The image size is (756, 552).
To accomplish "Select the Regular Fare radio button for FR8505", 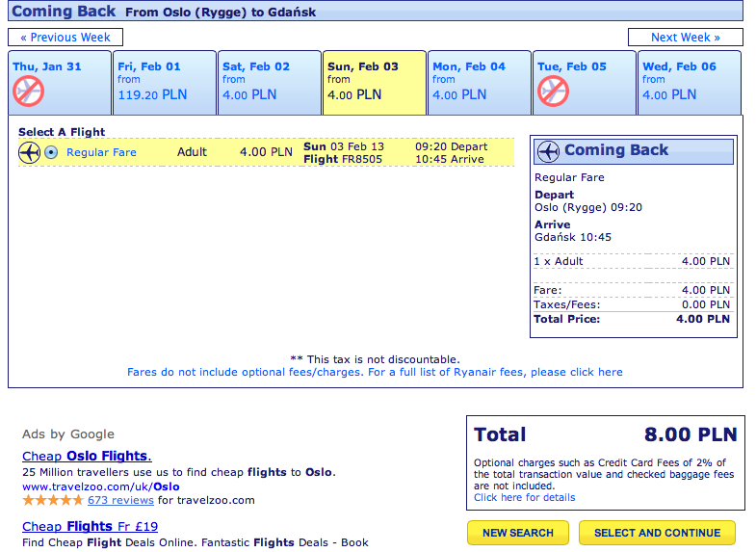I will tap(51, 153).
